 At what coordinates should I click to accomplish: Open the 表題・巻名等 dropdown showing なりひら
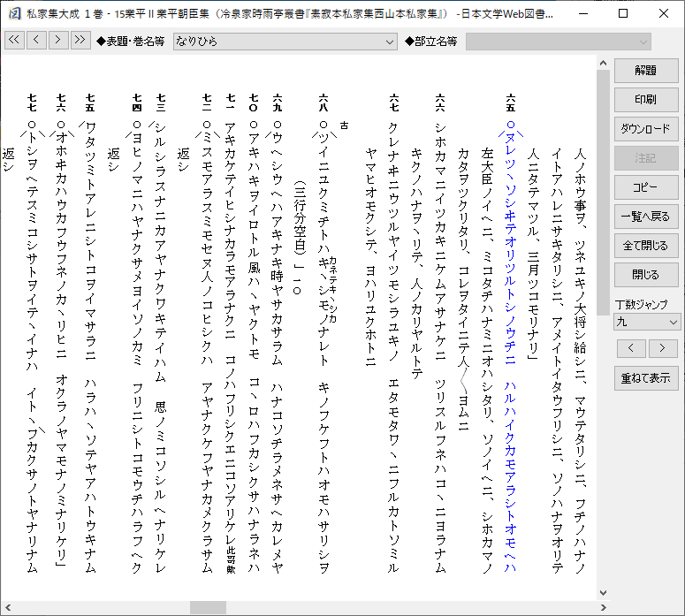[285, 42]
